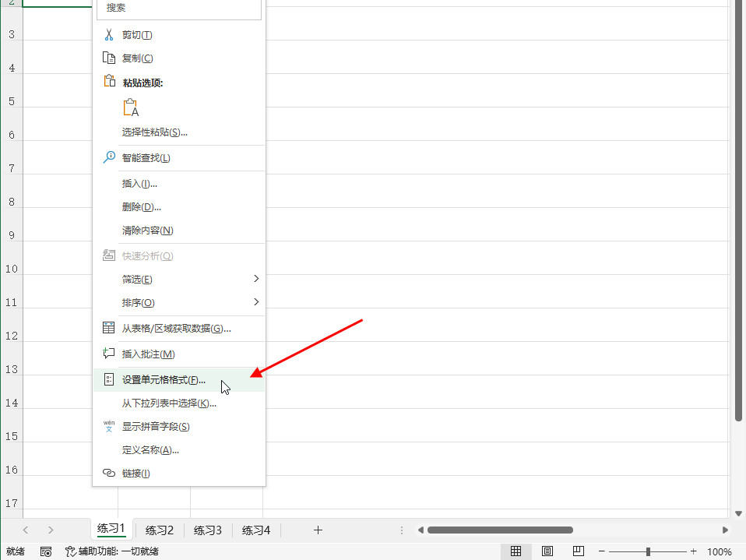Click the zoom slider handle
This screenshot has height=560, width=746.
click(648, 551)
